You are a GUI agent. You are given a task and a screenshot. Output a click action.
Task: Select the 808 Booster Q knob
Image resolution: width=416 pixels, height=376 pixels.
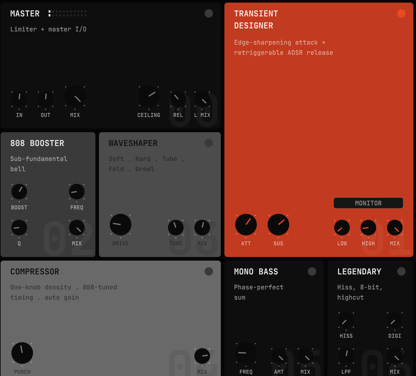click(x=19, y=228)
